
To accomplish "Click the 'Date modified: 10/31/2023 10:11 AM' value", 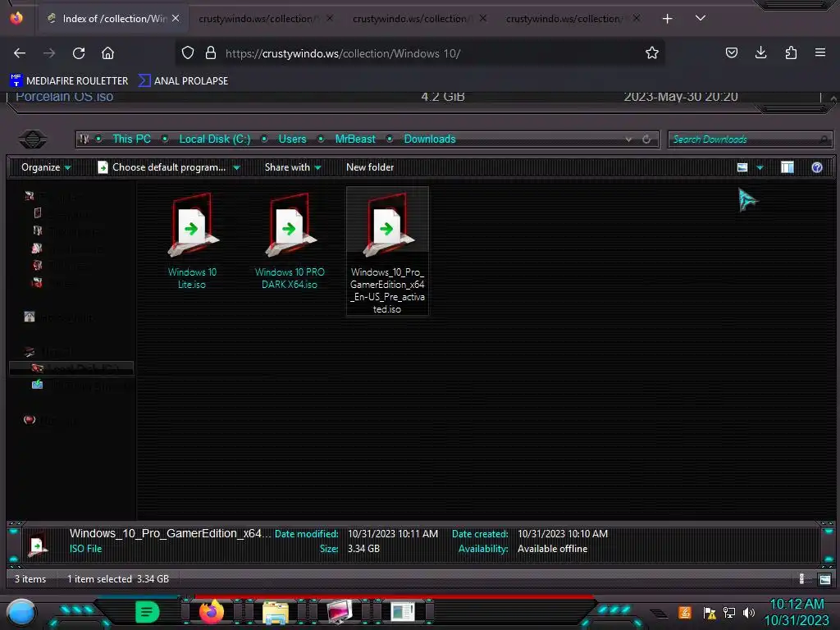I will click(393, 533).
